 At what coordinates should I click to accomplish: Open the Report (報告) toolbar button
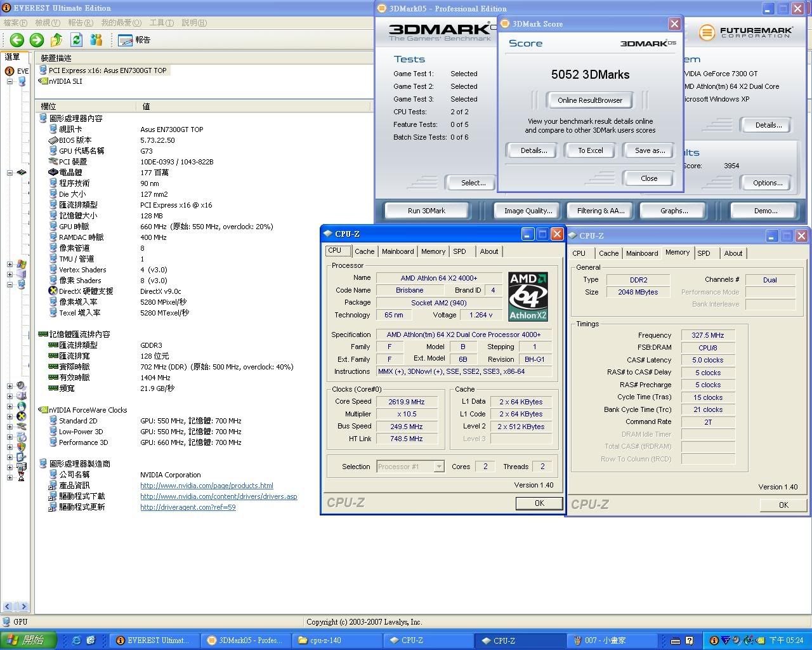point(134,40)
